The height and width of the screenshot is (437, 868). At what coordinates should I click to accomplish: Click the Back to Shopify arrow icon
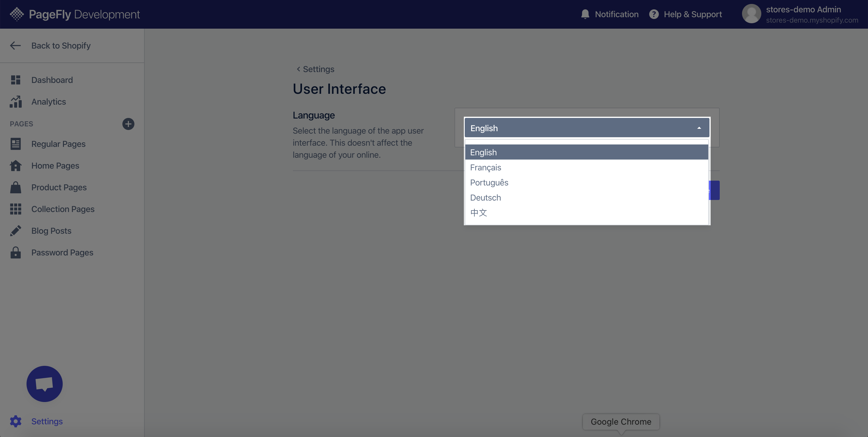tap(15, 46)
